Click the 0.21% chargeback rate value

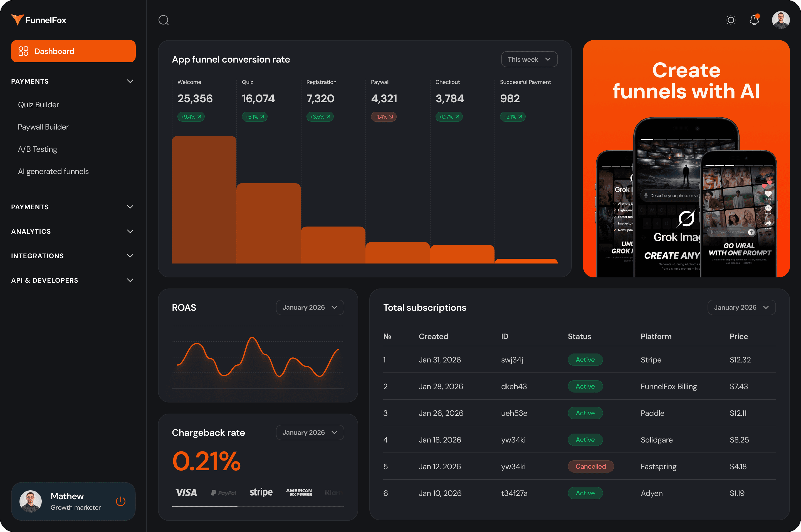(206, 461)
